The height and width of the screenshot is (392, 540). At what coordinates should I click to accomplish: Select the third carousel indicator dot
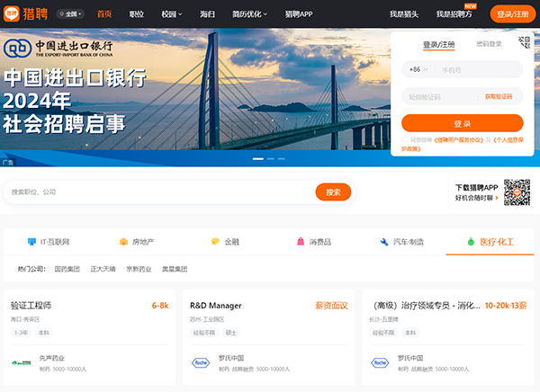(282, 158)
